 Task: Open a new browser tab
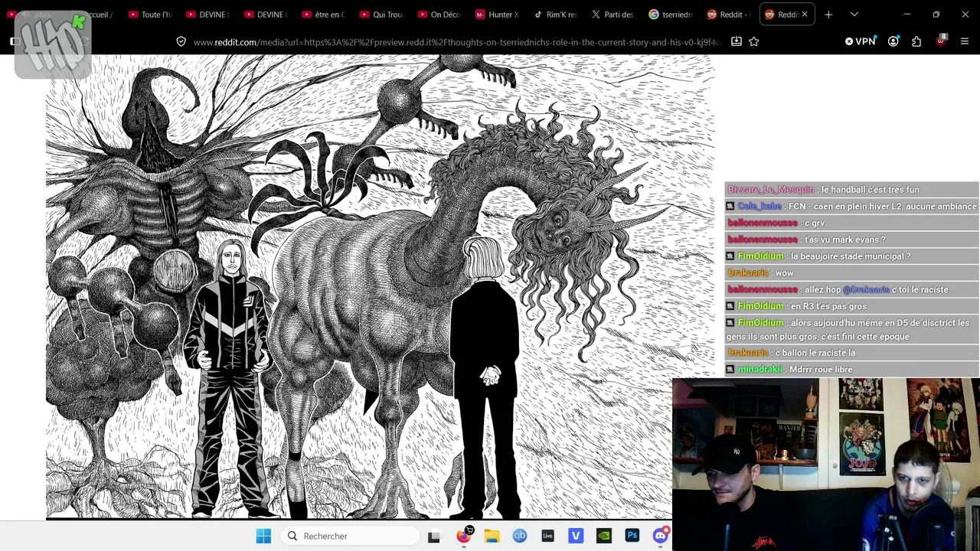828,15
